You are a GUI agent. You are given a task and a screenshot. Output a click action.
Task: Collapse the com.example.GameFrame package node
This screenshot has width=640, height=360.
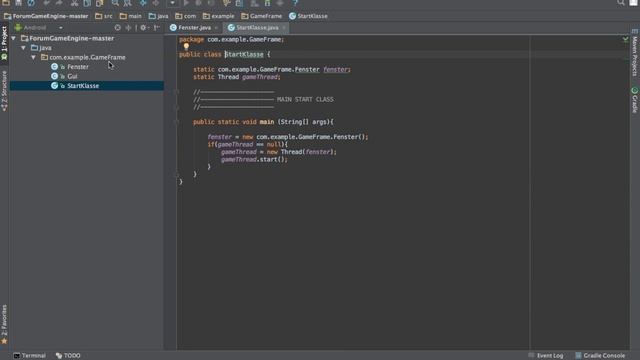33,58
